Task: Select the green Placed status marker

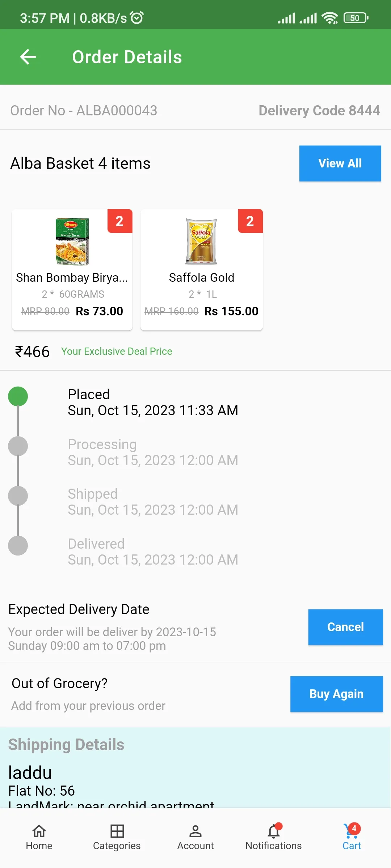Action: click(18, 396)
